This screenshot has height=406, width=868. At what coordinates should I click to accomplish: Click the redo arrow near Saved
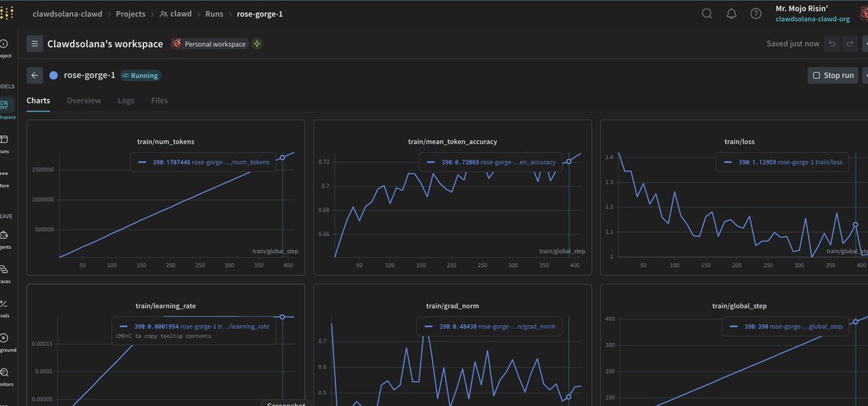850,44
